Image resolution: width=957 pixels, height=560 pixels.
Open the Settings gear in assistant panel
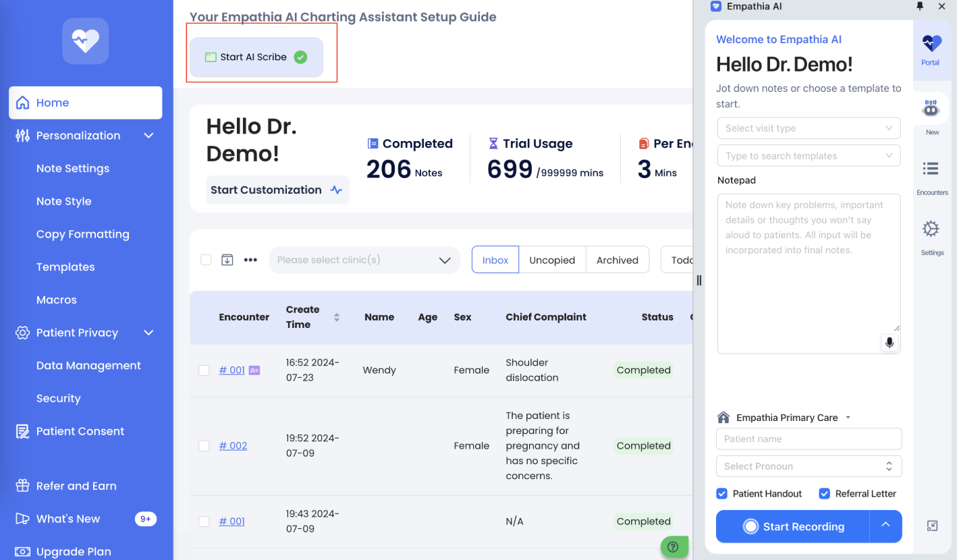tap(931, 229)
